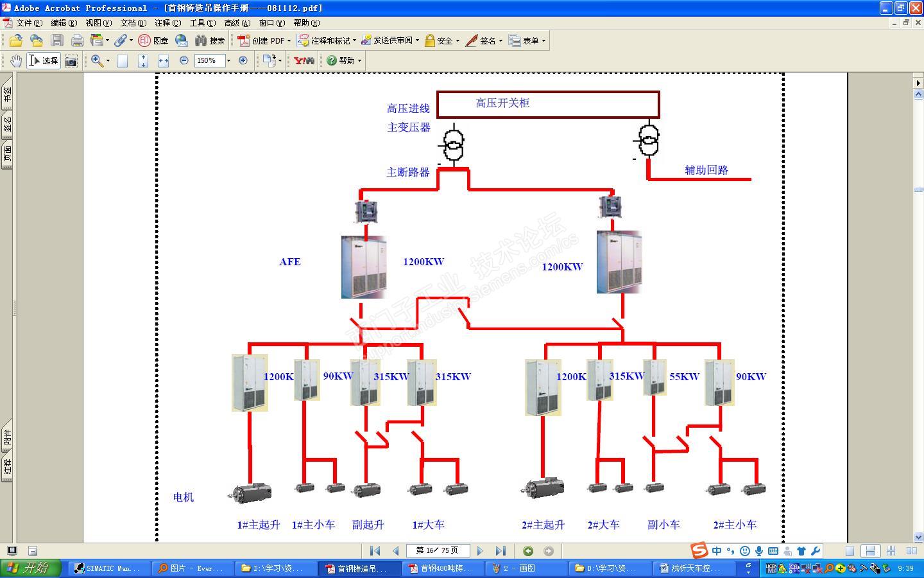Switch to Actual Size view

pyautogui.click(x=123, y=60)
